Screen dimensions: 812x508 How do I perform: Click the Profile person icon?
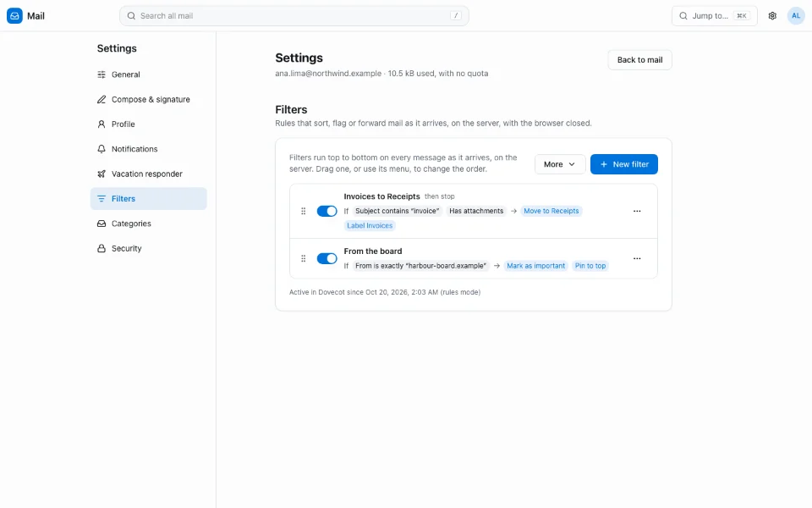coord(101,124)
